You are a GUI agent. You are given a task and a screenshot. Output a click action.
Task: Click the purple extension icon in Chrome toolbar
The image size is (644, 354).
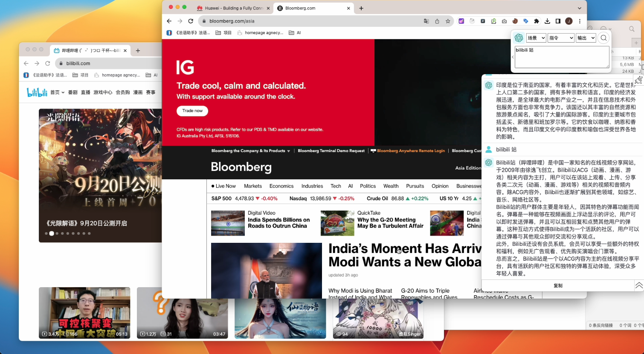click(461, 21)
